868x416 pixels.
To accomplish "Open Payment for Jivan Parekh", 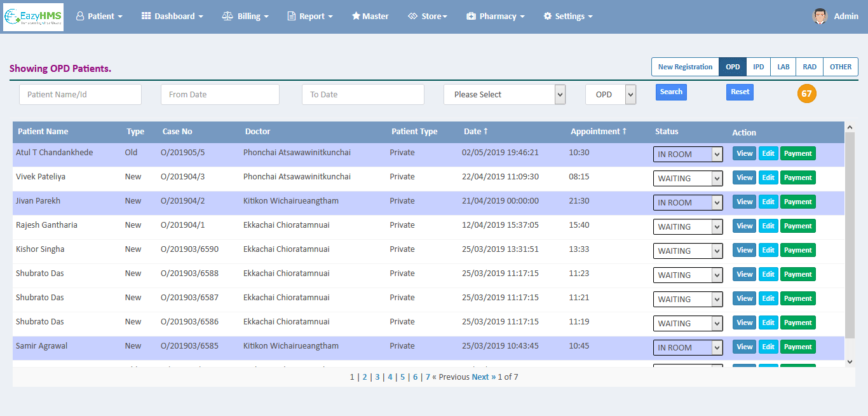I will coord(797,201).
